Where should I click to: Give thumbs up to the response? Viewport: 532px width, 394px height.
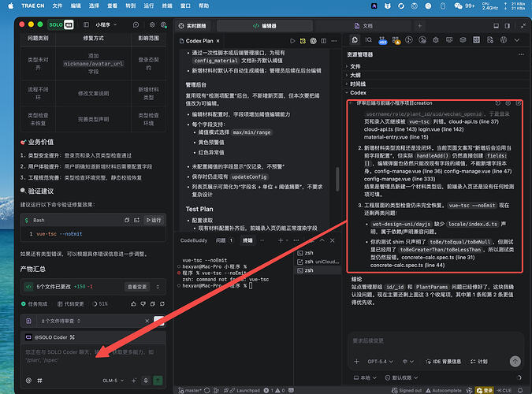133,303
